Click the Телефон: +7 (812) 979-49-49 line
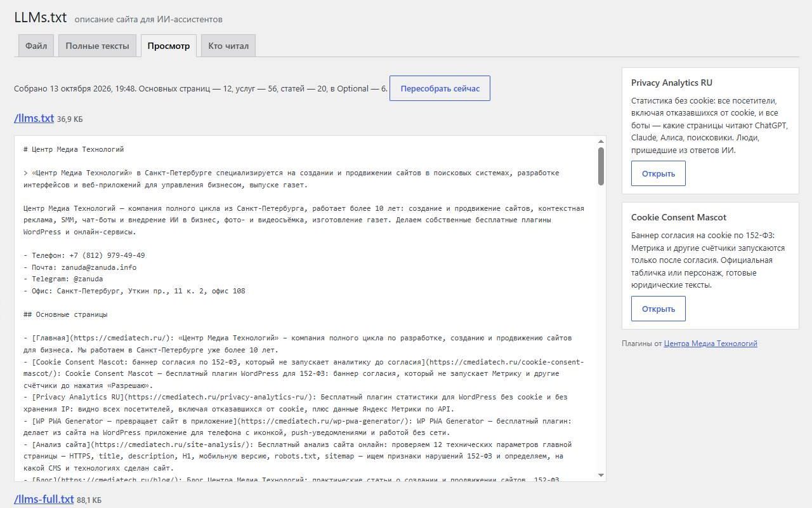Screen dimensions: 812x508 point(84,255)
